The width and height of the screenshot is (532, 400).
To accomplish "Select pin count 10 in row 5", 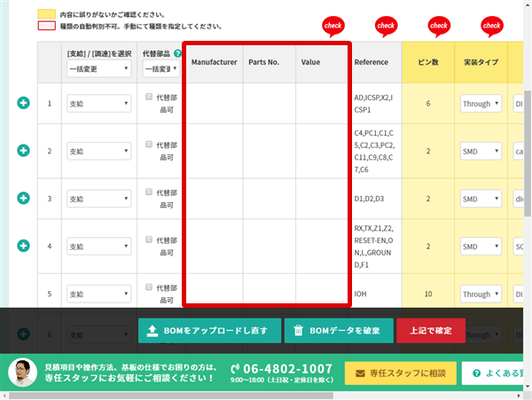I will click(428, 294).
